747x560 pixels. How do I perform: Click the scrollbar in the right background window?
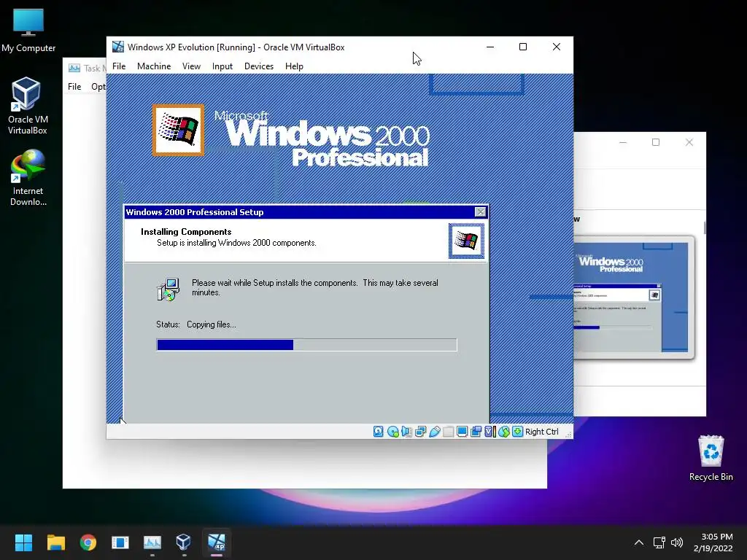pos(704,227)
